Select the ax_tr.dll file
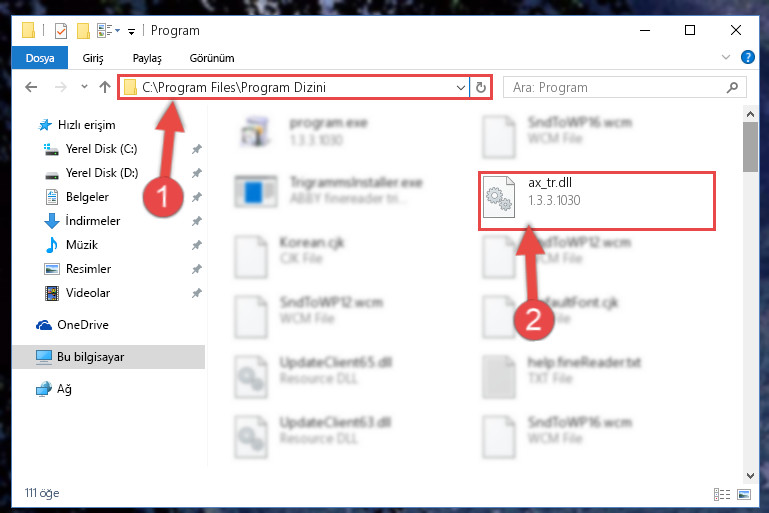 (x=596, y=200)
